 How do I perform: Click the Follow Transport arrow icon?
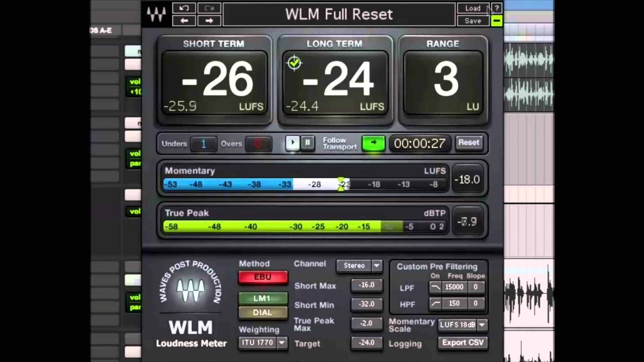[x=373, y=143]
